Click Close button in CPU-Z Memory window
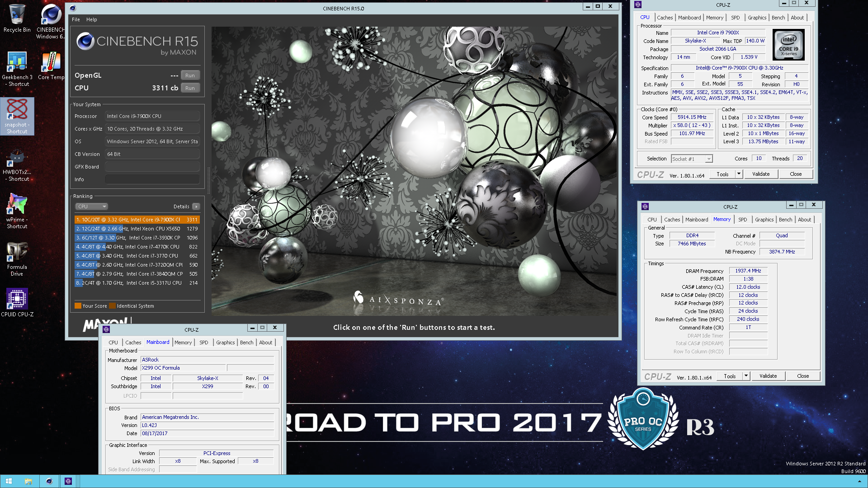Screen dimensions: 868x488 [803, 376]
